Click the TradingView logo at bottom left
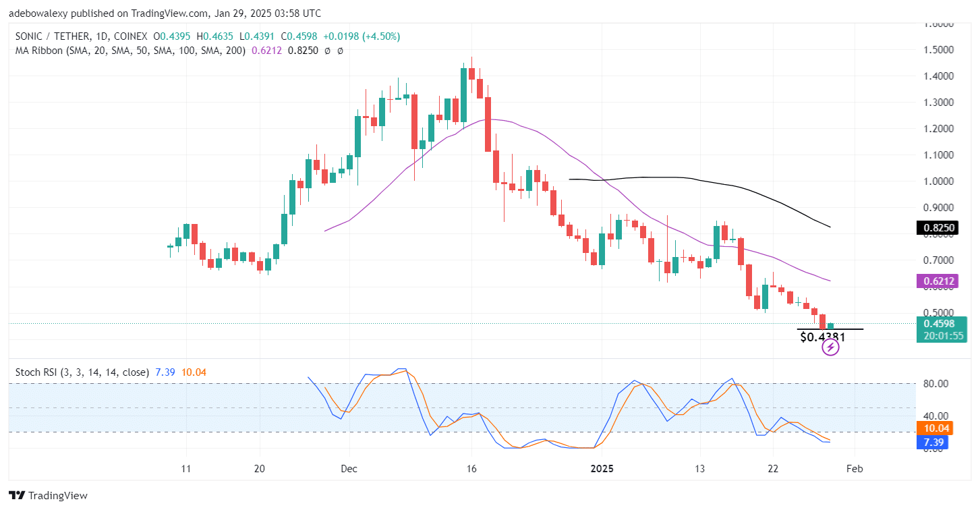 [x=48, y=495]
